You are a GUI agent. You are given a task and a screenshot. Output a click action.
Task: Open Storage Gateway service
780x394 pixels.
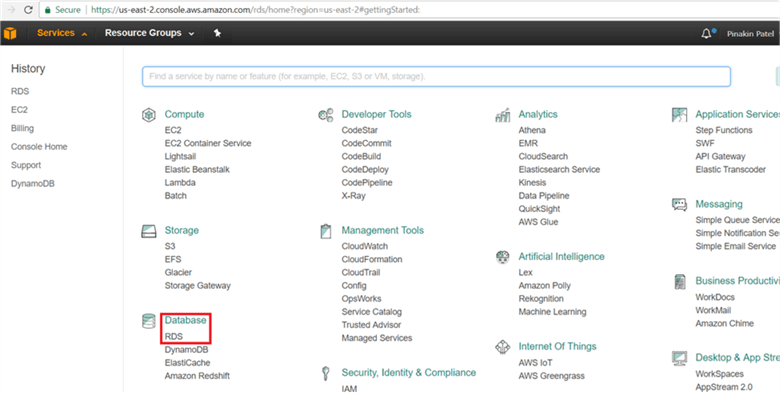(x=197, y=286)
